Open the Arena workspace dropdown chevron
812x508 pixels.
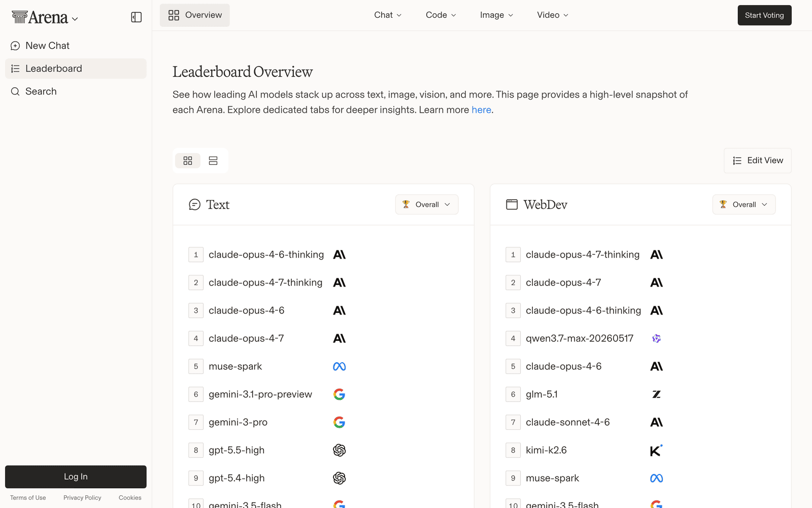coord(75,19)
